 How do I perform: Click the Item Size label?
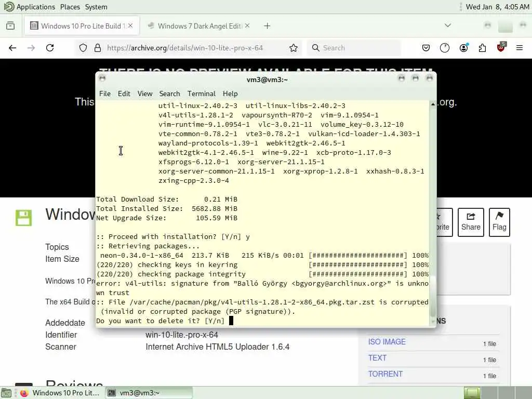tap(62, 259)
